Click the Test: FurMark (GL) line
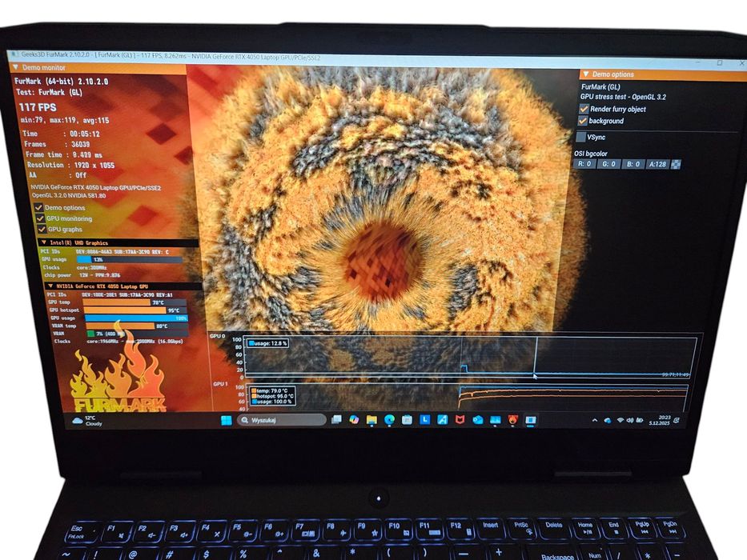Image resolution: width=747 pixels, height=560 pixels. point(49,92)
